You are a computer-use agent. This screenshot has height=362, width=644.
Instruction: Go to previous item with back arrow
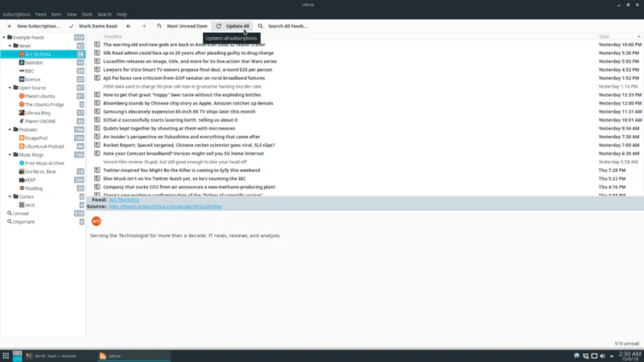point(129,27)
